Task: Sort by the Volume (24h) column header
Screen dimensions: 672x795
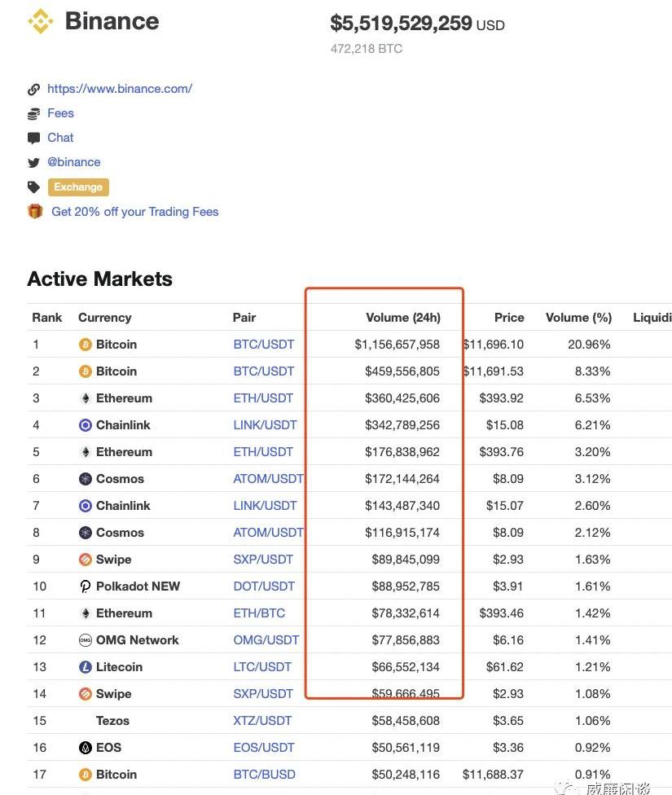Action: [x=402, y=318]
